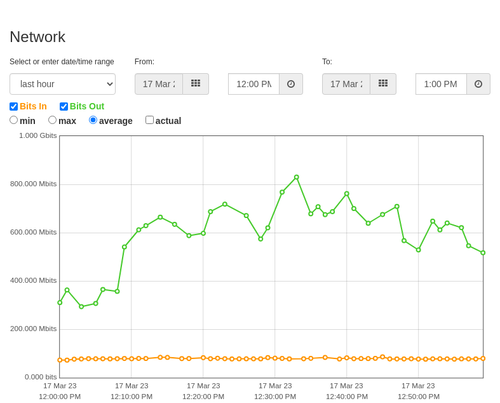This screenshot has width=500, height=403.
Task: Open the From time clock picker icon
Action: (x=291, y=84)
